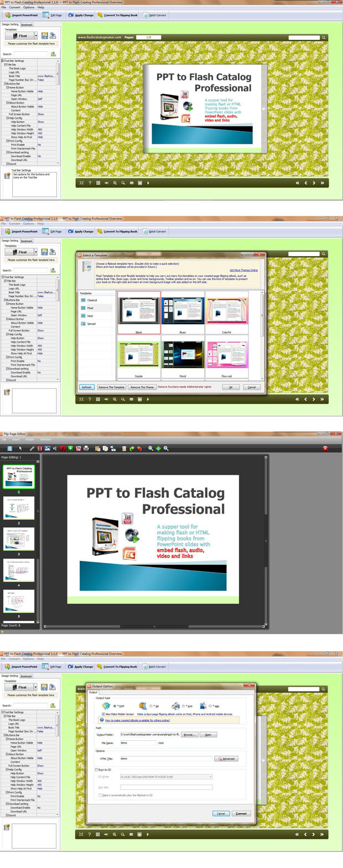Viewport: 343px width, 868px height.
Task: Click the *.zip output type icon
Action: click(x=143, y=706)
